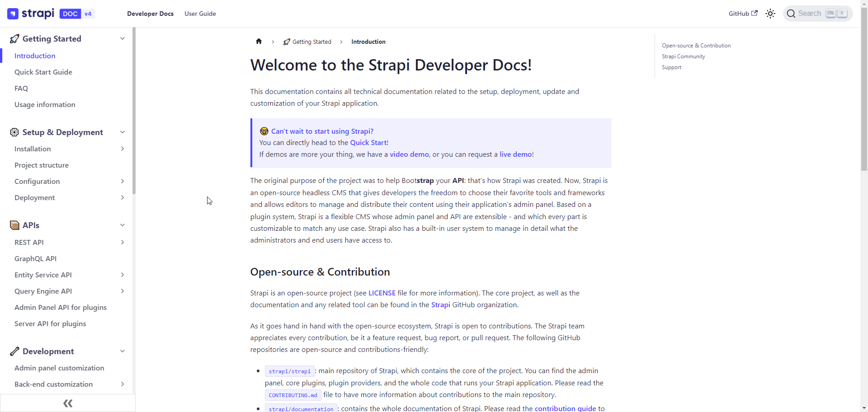This screenshot has width=868, height=412.
Task: Open GitHub external link
Action: click(x=742, y=14)
